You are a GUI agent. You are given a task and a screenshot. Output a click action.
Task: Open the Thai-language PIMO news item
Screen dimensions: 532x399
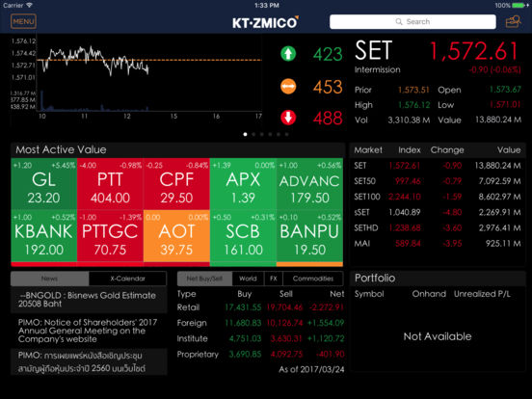pos(89,361)
